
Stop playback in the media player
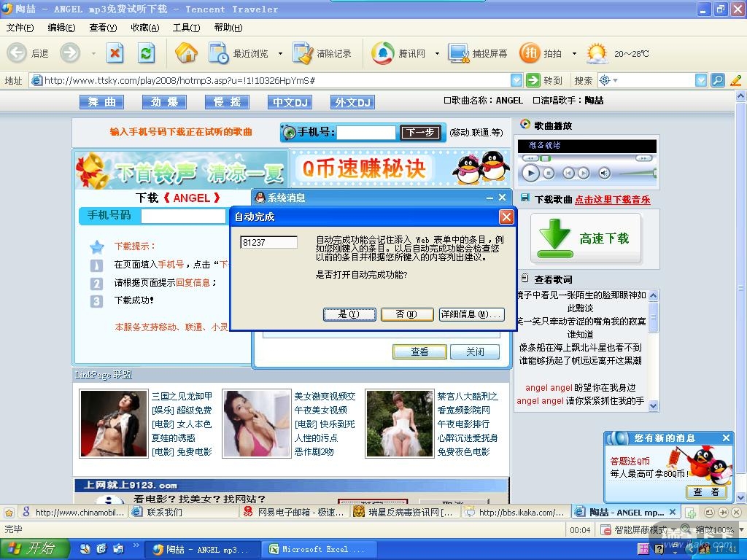tap(549, 174)
